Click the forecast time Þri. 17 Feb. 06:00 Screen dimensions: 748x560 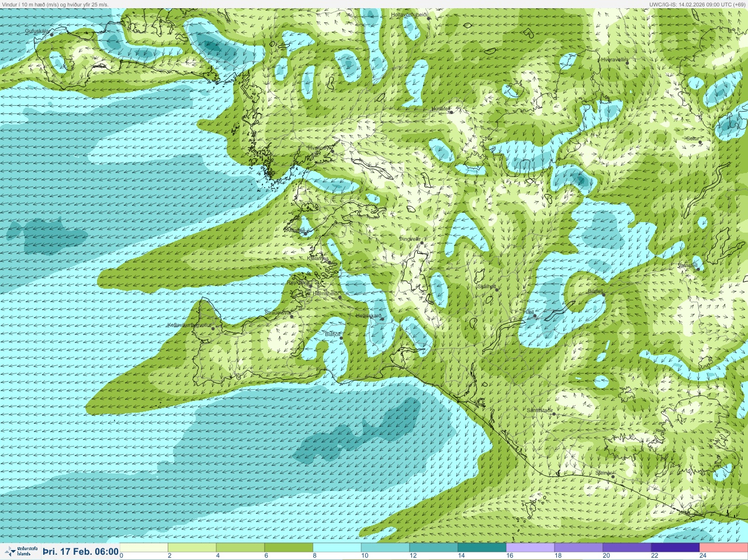tap(81, 551)
